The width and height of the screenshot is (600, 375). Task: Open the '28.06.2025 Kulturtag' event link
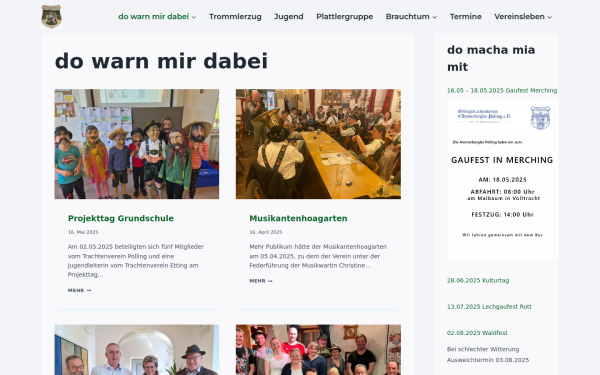478,280
